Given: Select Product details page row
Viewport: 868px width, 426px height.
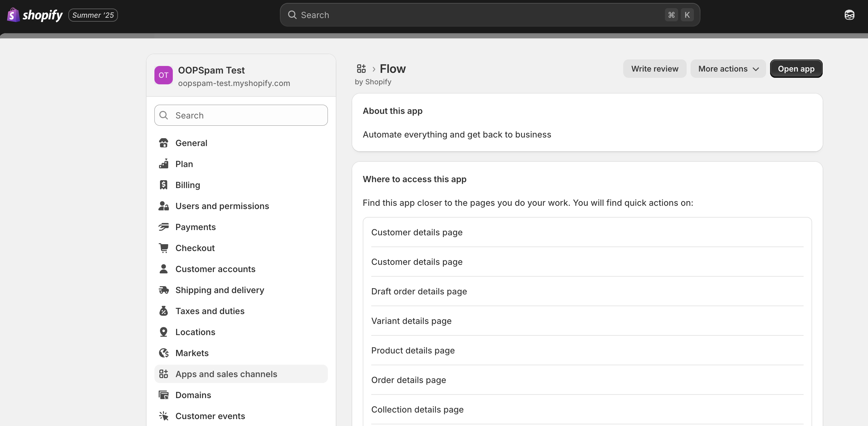Looking at the screenshot, I should tap(587, 350).
